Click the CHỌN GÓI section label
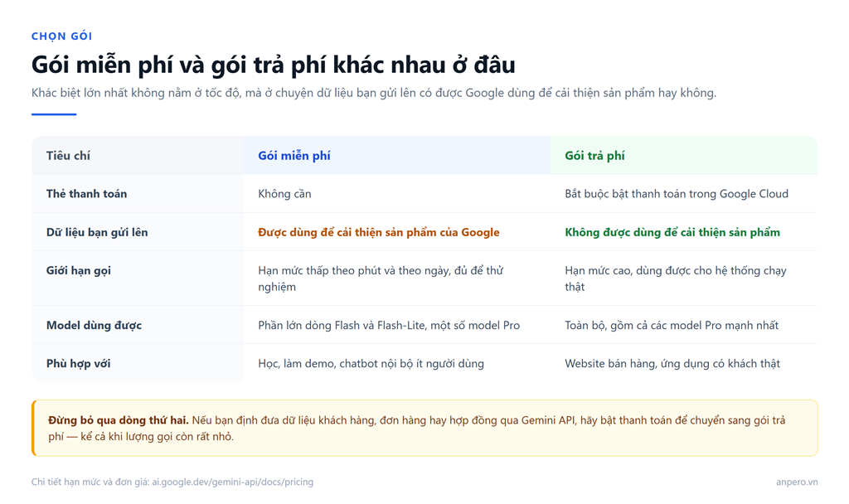The height and width of the screenshot is (504, 849). point(61,36)
